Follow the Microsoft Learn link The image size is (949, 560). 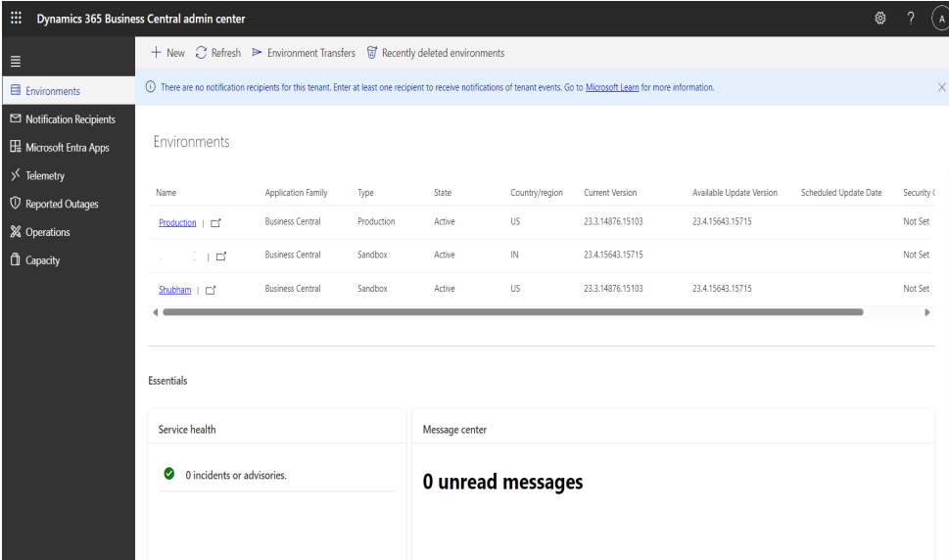612,87
